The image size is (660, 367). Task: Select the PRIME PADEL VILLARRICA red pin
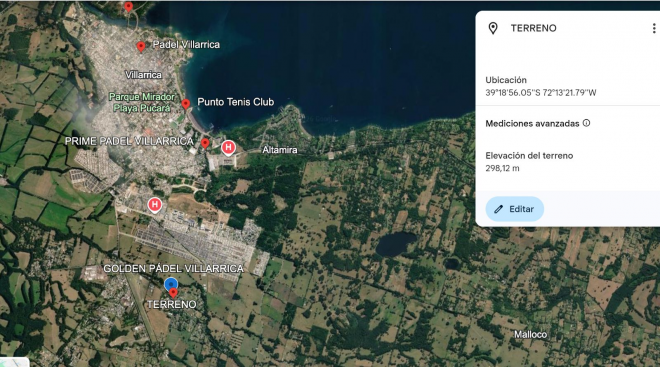[x=205, y=143]
